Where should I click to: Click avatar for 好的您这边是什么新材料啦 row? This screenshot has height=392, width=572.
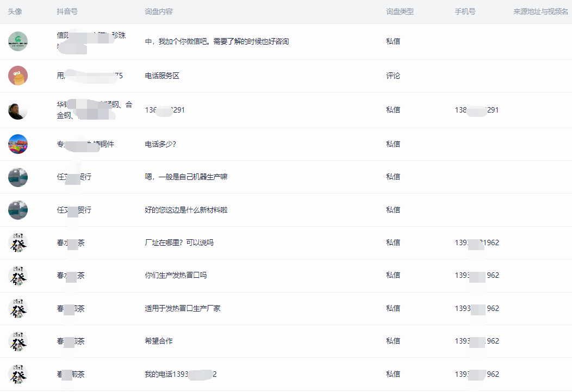click(18, 210)
